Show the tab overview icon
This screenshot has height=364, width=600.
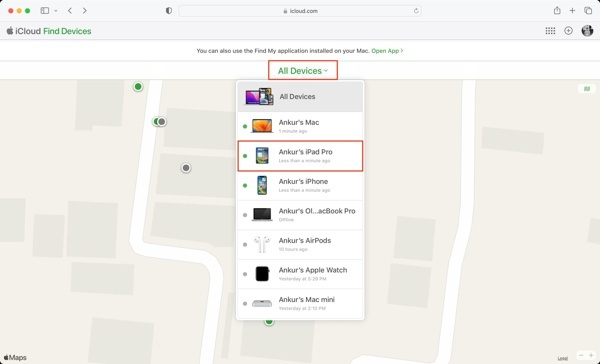[588, 11]
